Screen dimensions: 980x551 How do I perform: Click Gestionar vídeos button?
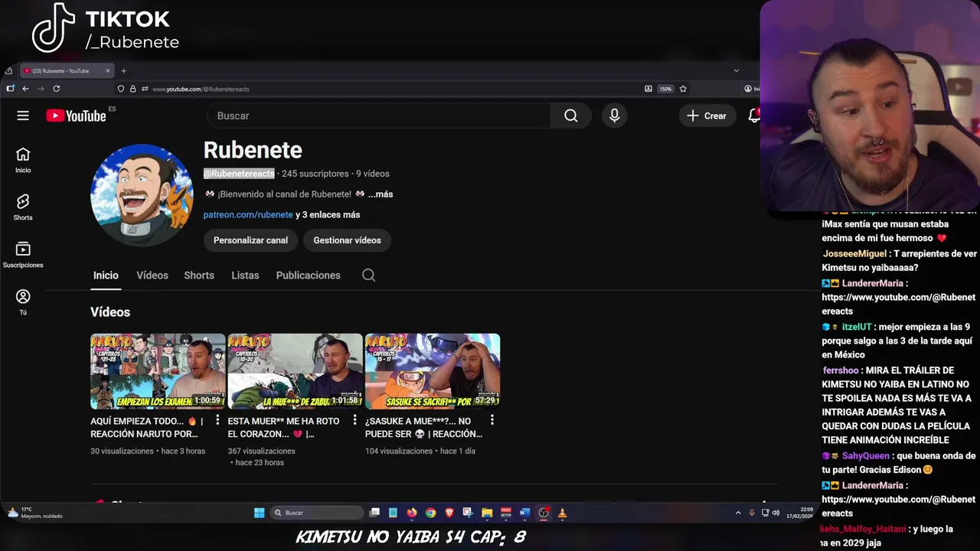[347, 240]
